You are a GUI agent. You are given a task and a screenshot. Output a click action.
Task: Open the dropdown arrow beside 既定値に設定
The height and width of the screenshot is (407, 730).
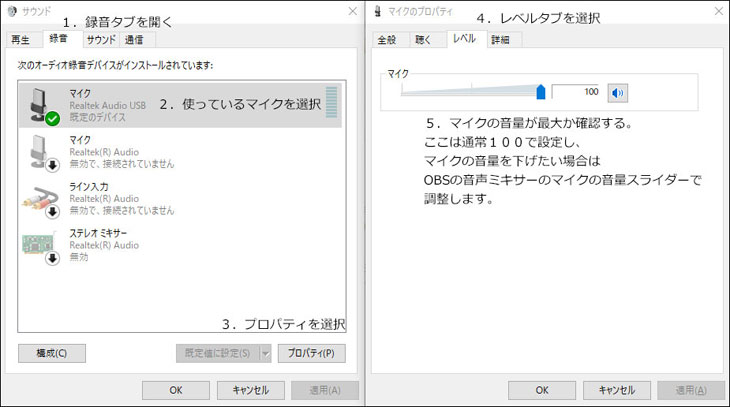tap(265, 353)
